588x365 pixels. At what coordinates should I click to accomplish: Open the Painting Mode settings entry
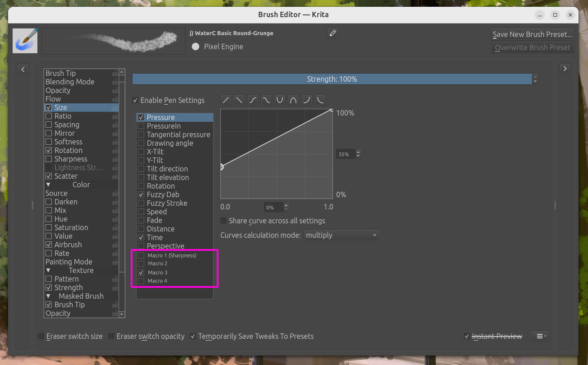coord(69,262)
